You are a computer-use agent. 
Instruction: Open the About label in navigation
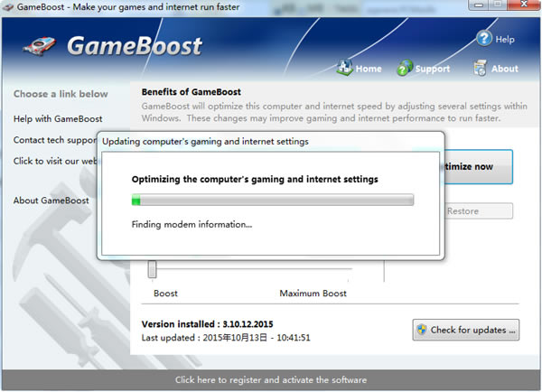(505, 69)
